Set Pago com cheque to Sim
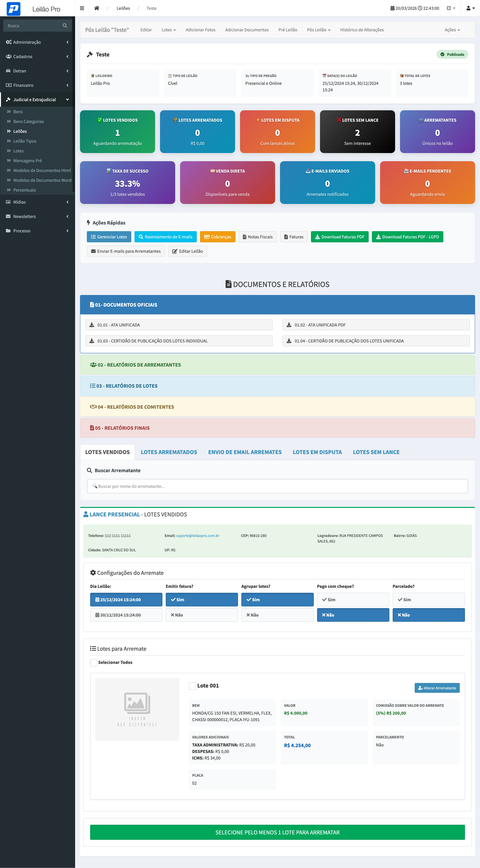Viewport: 480px width, 868px height. tap(353, 600)
